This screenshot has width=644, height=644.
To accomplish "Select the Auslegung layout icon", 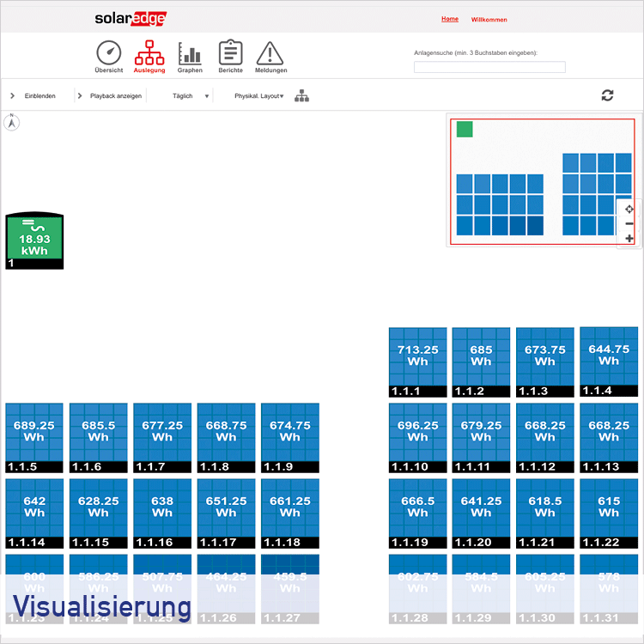I will [149, 53].
